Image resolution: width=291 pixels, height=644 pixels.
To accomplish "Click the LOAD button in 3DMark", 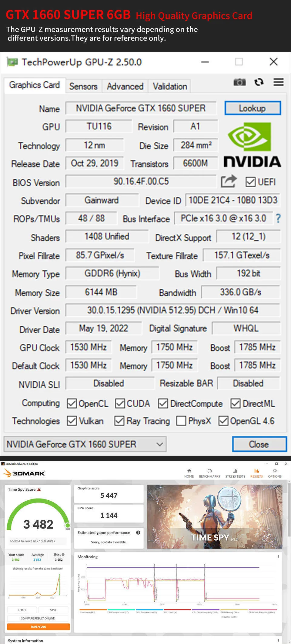I will (22, 610).
